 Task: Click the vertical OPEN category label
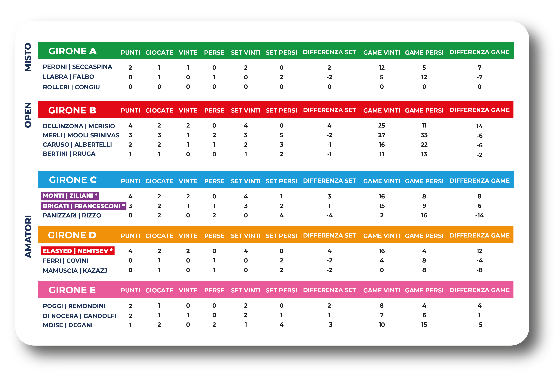pyautogui.click(x=28, y=115)
